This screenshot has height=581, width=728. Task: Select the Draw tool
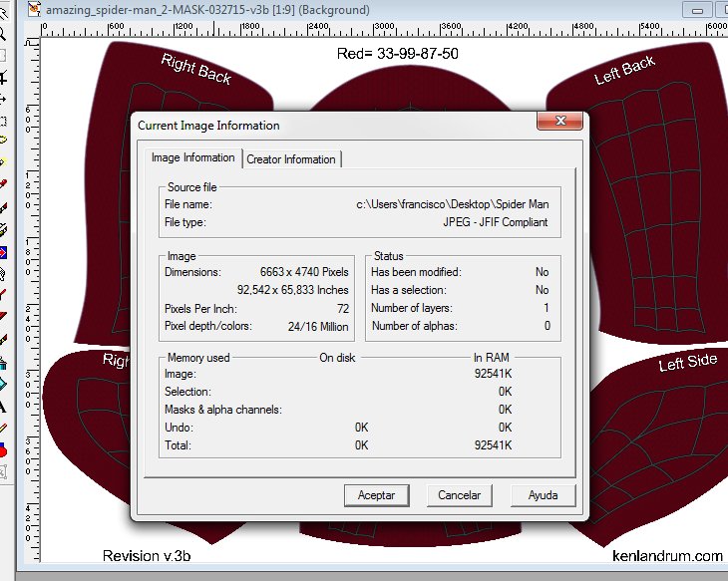[x=3, y=428]
